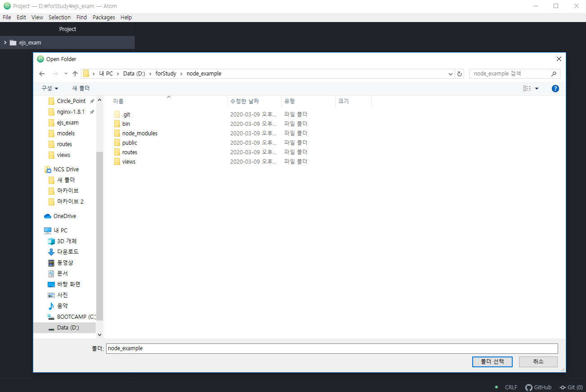Click the 폴더 name input field
Viewport: 586px width, 392px height.
tap(332, 348)
